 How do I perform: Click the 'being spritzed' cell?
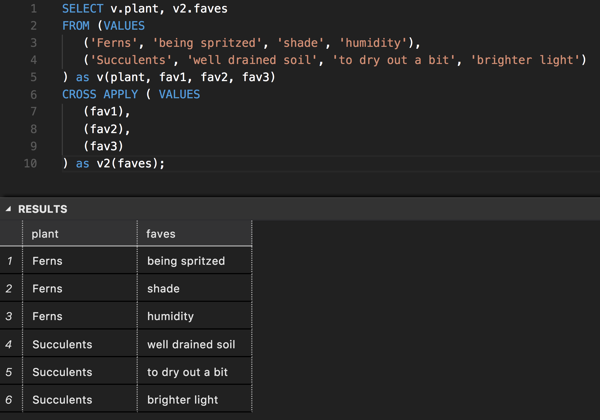pos(186,261)
